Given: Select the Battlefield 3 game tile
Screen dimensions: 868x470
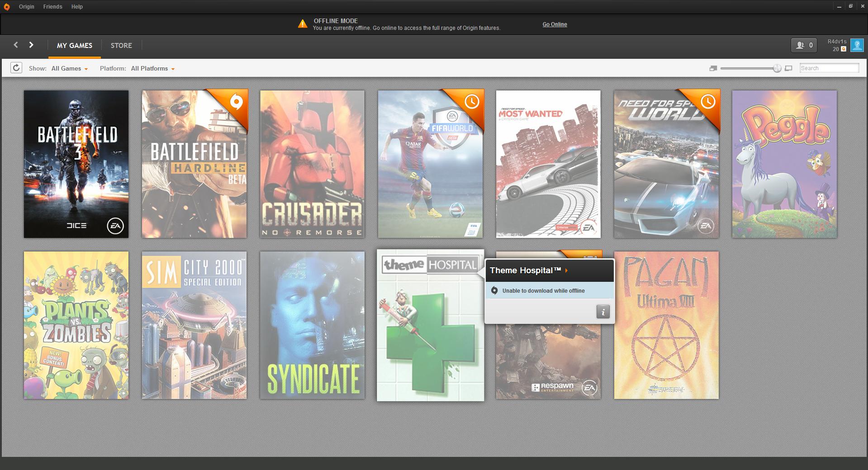Looking at the screenshot, I should (76, 164).
